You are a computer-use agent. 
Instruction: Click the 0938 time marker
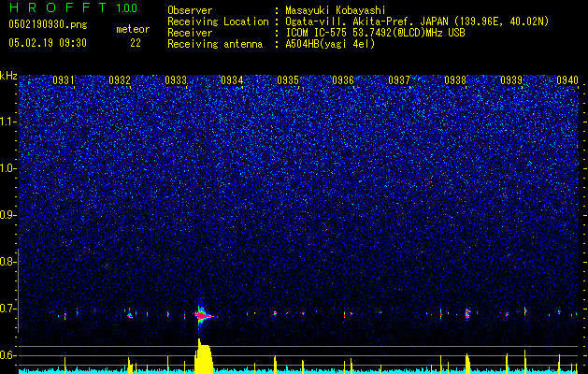coord(455,80)
